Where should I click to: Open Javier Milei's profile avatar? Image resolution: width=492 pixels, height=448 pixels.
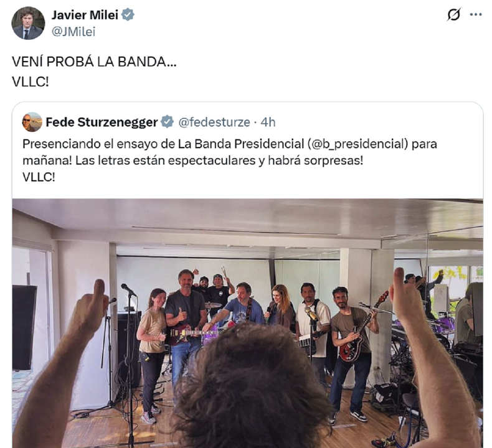[x=28, y=23]
